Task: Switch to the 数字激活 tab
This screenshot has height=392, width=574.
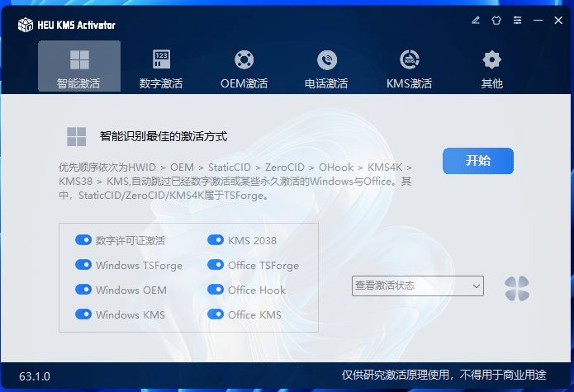Action: [161, 66]
